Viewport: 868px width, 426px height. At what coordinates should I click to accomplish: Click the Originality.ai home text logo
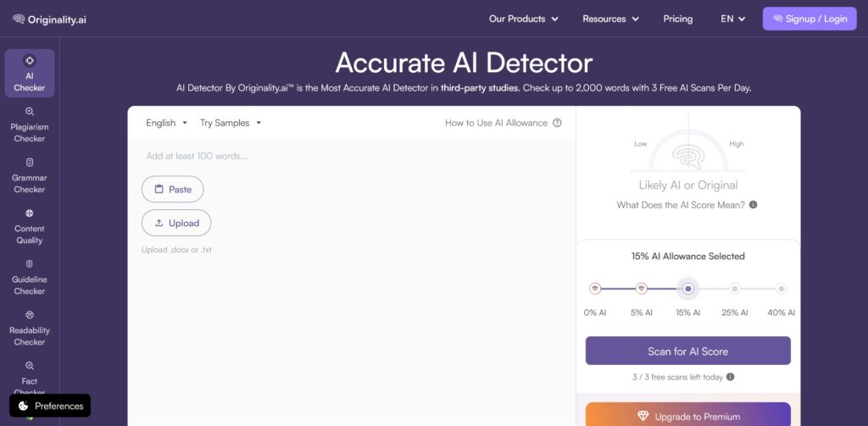coord(57,19)
